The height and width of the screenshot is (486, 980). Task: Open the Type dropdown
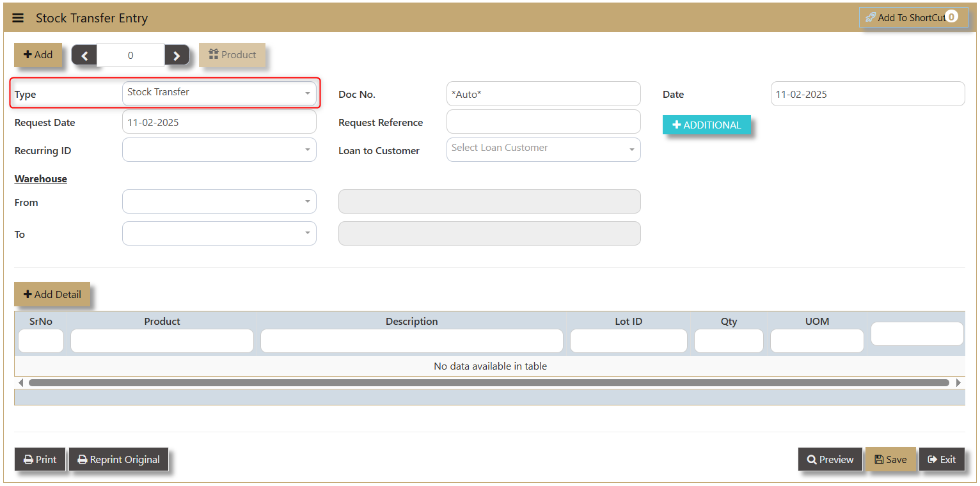pyautogui.click(x=219, y=93)
